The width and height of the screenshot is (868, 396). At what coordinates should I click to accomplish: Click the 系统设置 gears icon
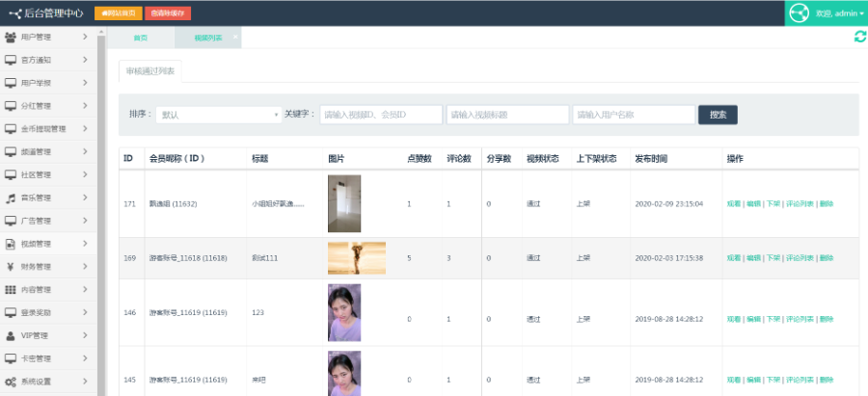pos(11,382)
